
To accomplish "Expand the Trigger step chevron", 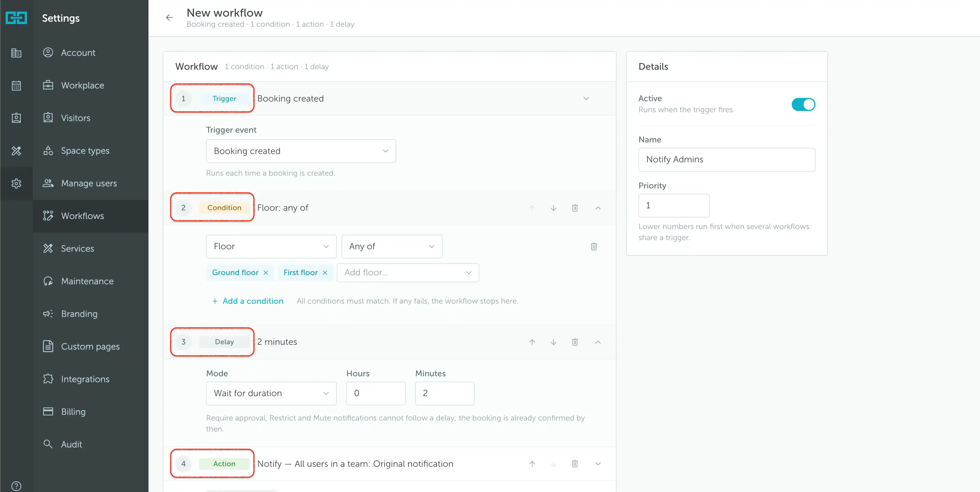I will coord(586,99).
